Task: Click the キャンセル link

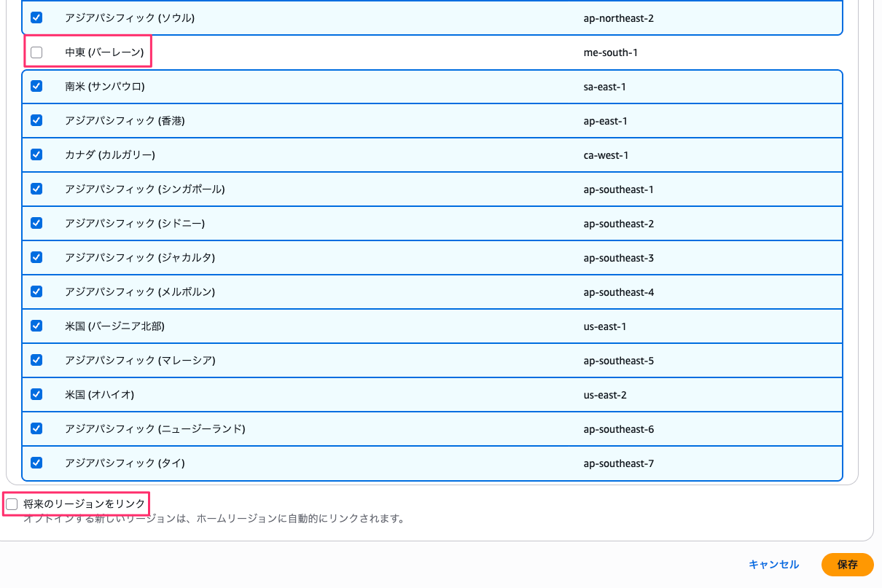Action: click(773, 564)
